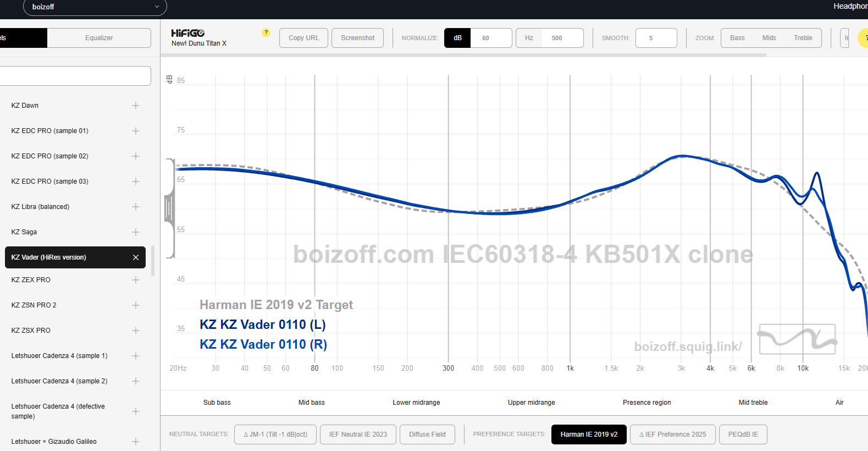Select KZ ZSX PRO entry
The width and height of the screenshot is (868, 451).
(31, 331)
